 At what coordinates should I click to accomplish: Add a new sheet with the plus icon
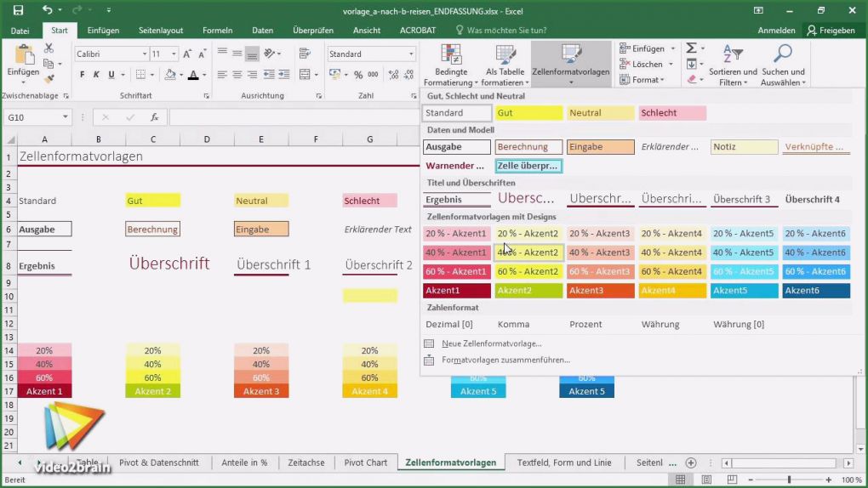click(691, 462)
